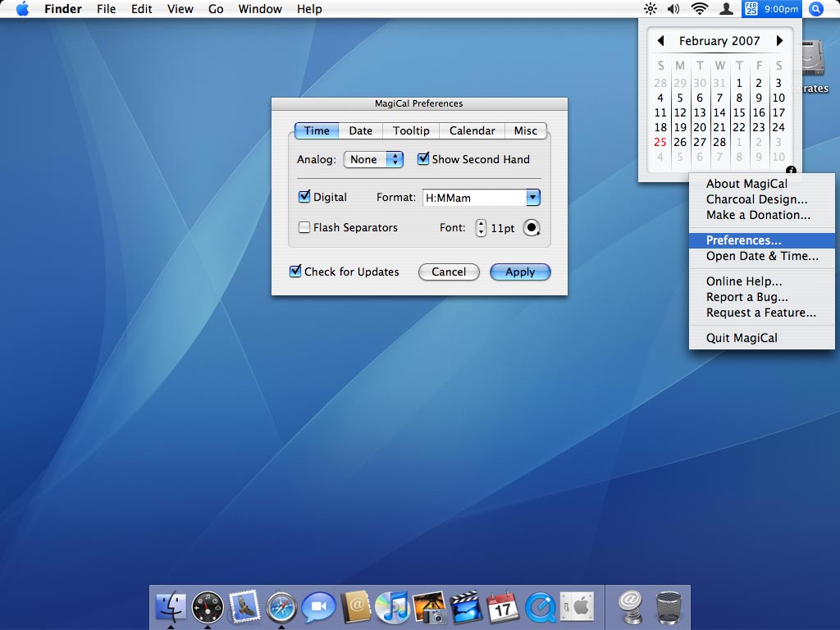Viewport: 840px width, 630px height.
Task: Open the Misc tab
Action: point(526,130)
